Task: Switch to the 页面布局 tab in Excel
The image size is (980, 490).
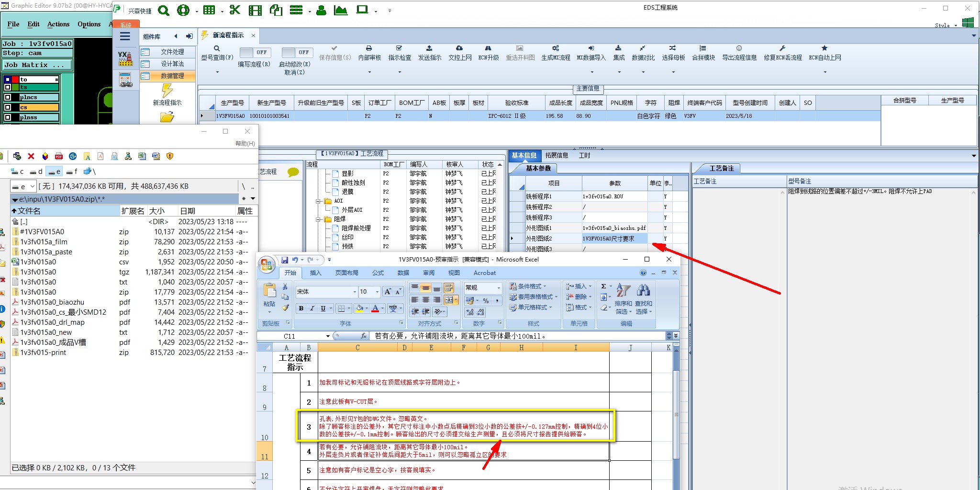Action: coord(347,273)
